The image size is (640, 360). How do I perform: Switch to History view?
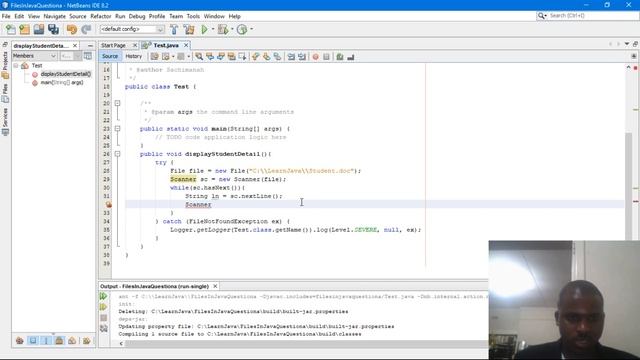point(133,56)
